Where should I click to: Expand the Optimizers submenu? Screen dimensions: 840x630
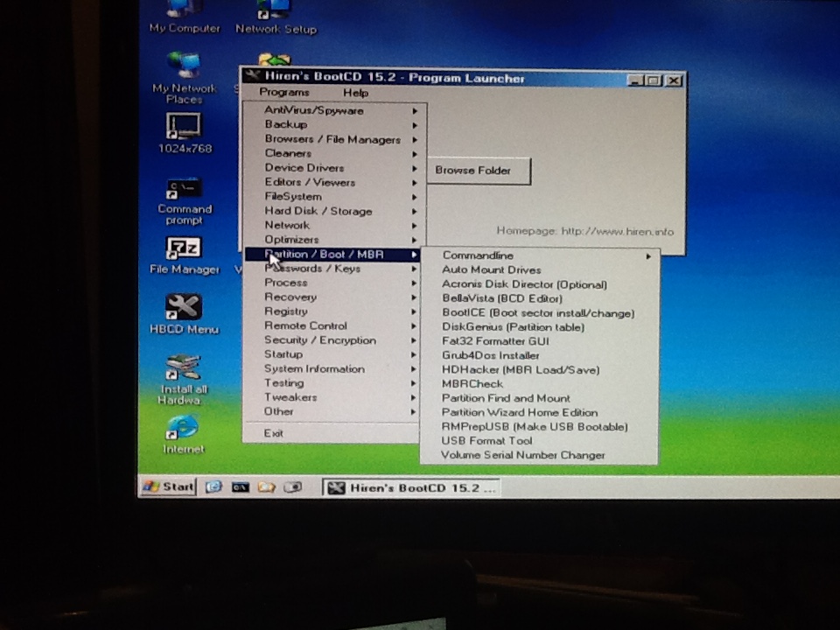click(x=334, y=240)
